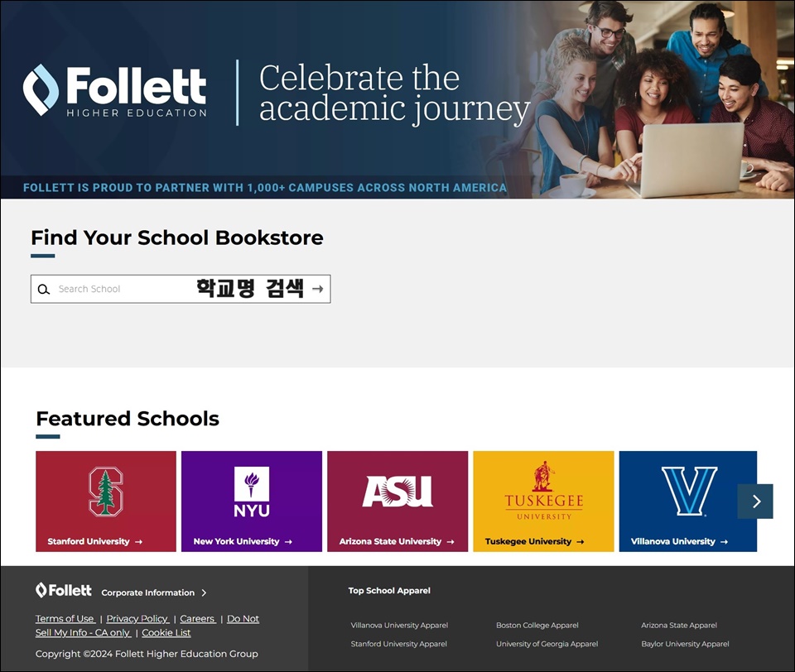Click the NYU torch logo
Image resolution: width=795 pixels, height=672 pixels.
[x=252, y=492]
